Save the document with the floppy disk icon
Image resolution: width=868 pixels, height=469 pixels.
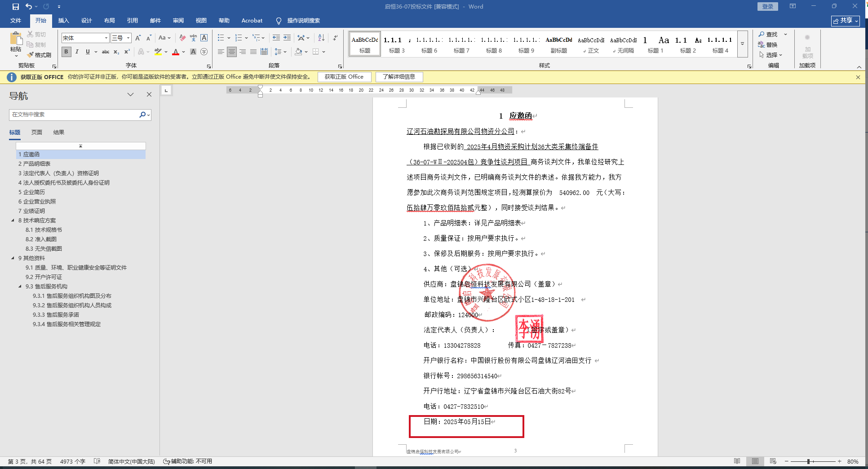(16, 7)
